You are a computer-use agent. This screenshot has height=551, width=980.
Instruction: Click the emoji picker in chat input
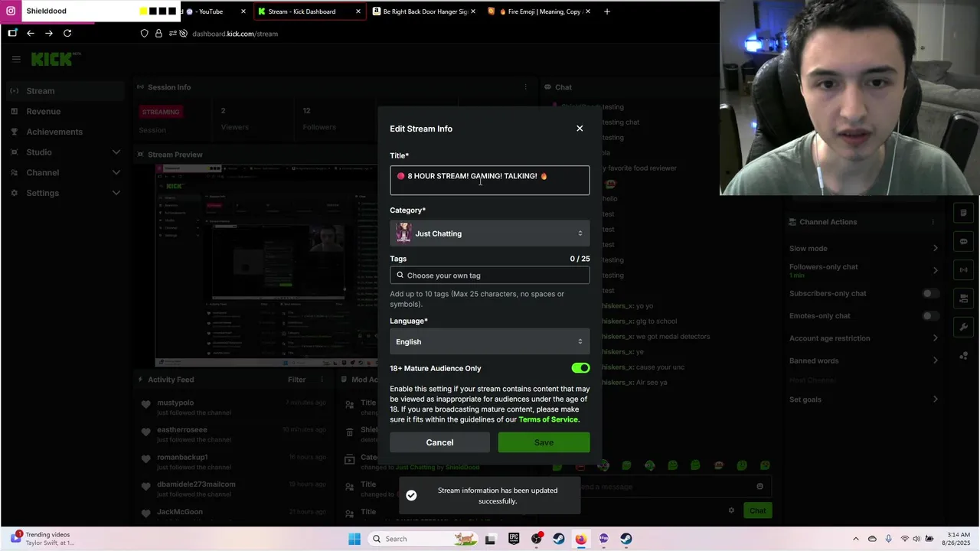coord(759,487)
